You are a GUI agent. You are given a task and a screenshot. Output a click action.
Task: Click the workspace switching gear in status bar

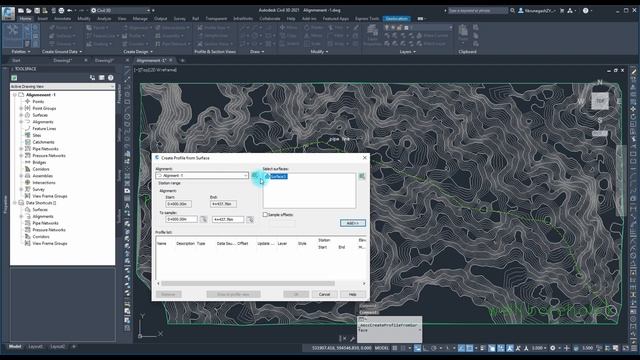click(553, 348)
